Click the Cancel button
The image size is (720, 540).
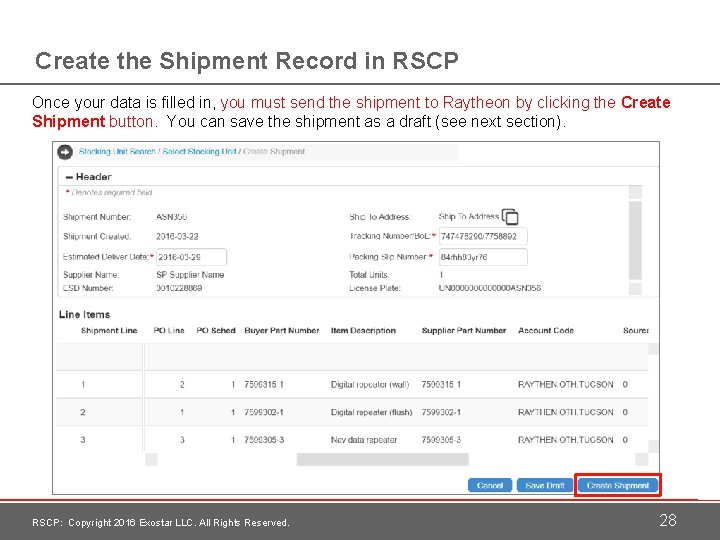click(x=490, y=485)
